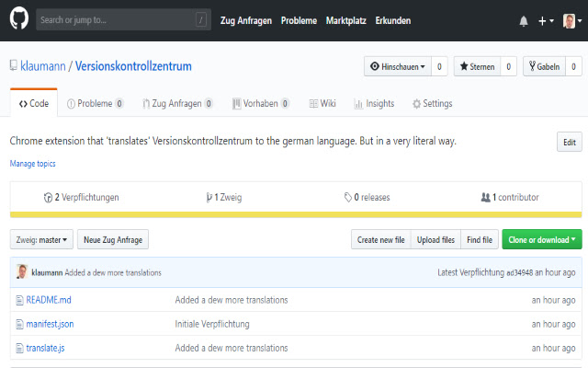
Task: Click the tag icon beside releases
Action: [348, 197]
